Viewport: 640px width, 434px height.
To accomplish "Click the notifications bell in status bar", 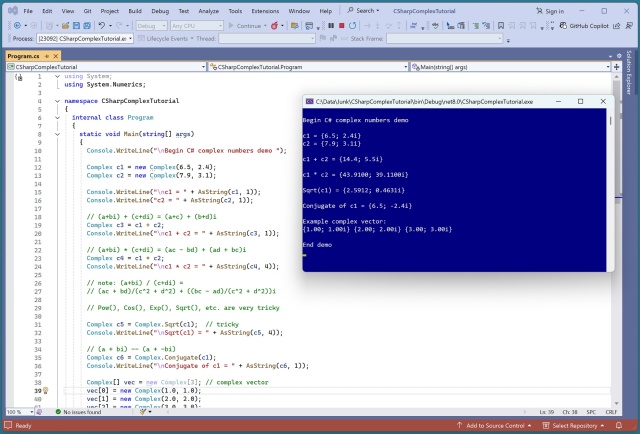I will [x=619, y=425].
